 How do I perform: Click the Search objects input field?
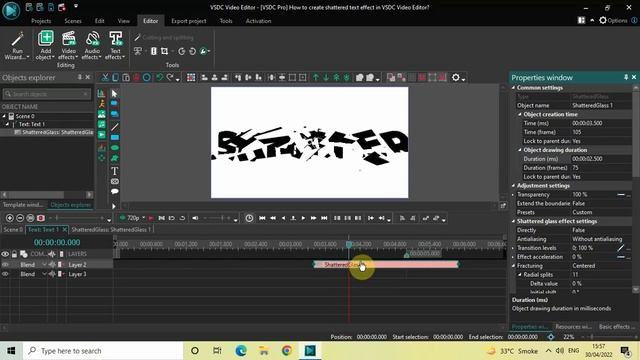click(46, 94)
